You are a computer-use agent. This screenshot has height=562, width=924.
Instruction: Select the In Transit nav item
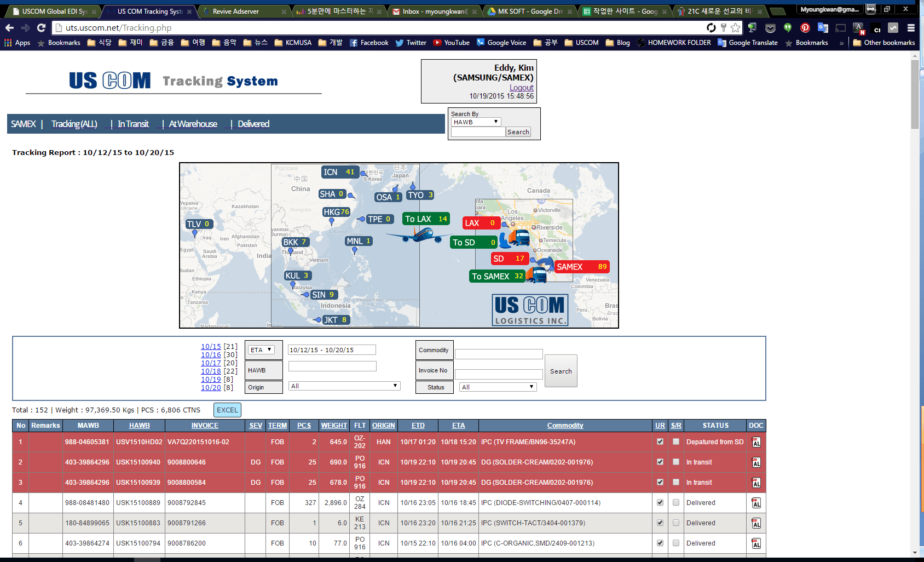[133, 124]
